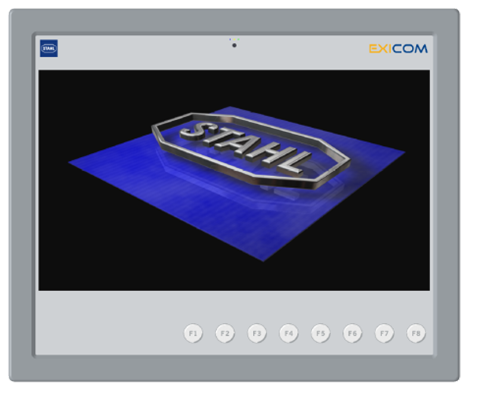Click the EXICOM brand logo
This screenshot has height=393, width=480.
click(398, 49)
